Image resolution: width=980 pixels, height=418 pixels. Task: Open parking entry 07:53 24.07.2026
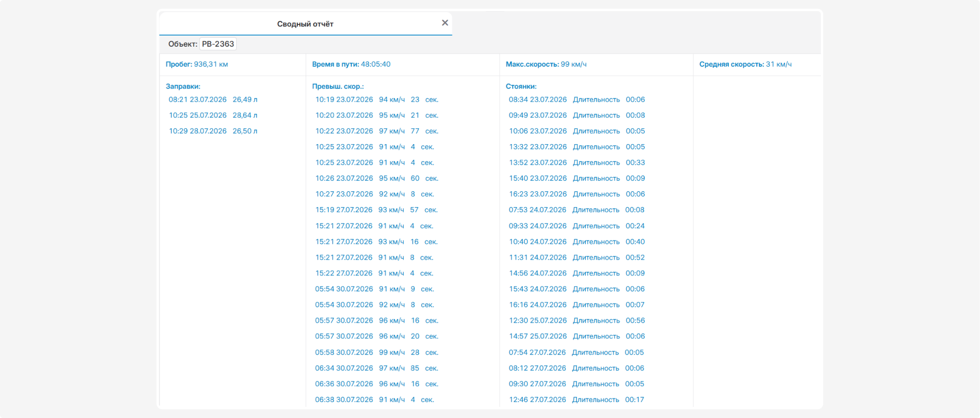[576, 210]
